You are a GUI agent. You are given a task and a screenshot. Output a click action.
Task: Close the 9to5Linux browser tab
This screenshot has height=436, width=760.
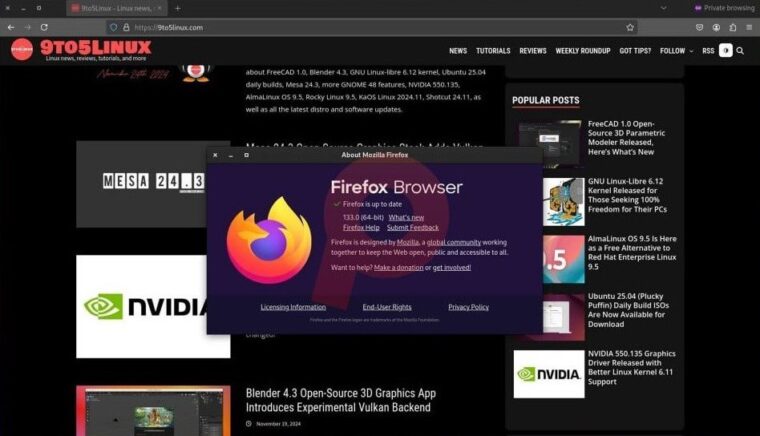(x=159, y=8)
